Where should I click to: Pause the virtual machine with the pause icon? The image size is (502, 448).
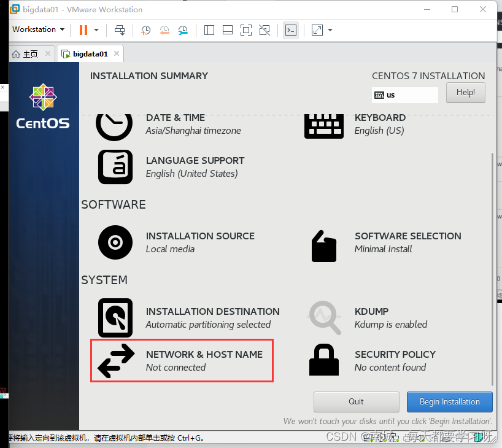coord(83,30)
